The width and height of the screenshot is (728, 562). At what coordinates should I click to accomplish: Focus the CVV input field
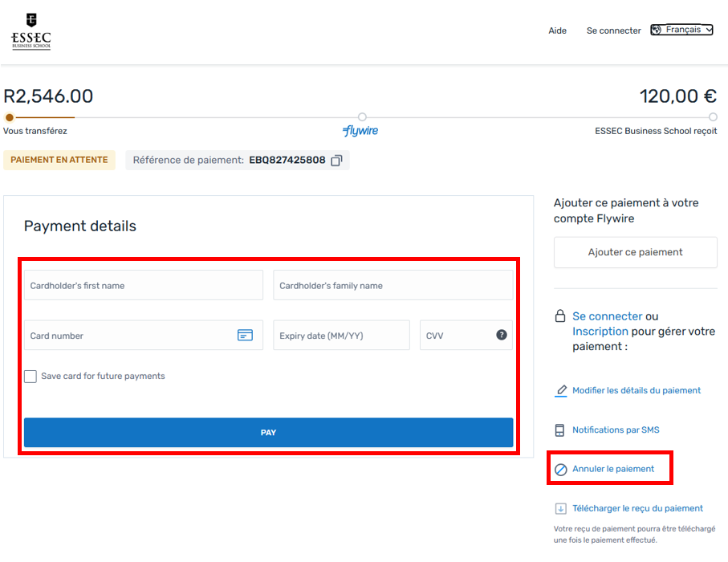click(466, 335)
